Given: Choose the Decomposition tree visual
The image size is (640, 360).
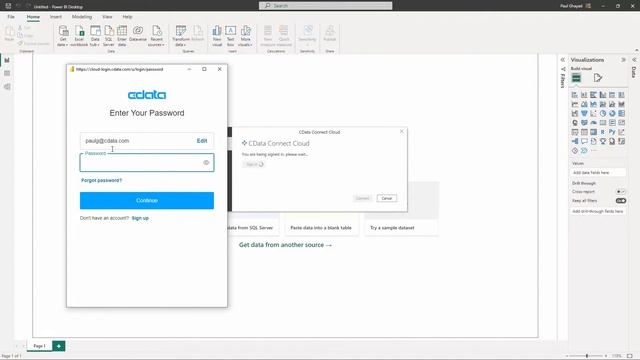Looking at the screenshot, I should pyautogui.click(x=575, y=141).
